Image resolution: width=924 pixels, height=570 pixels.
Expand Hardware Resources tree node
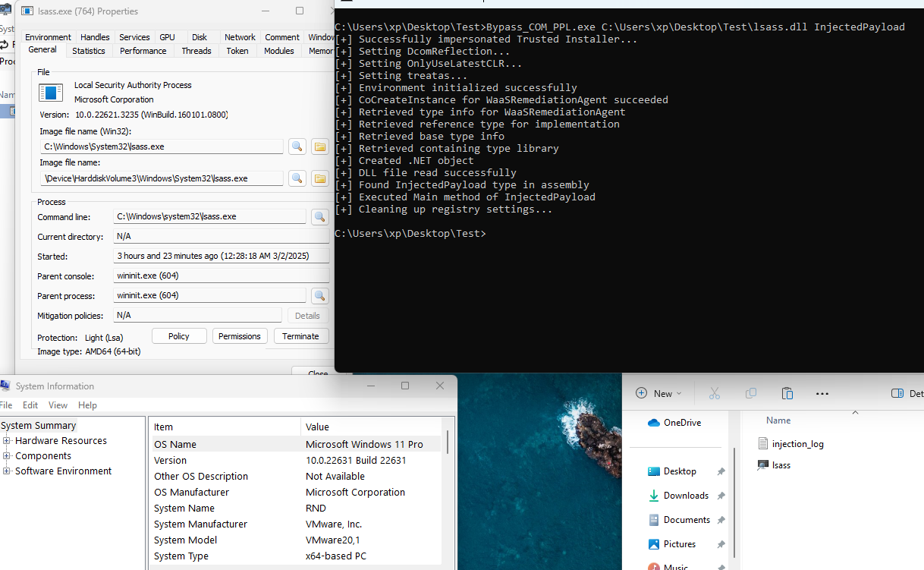tap(7, 441)
